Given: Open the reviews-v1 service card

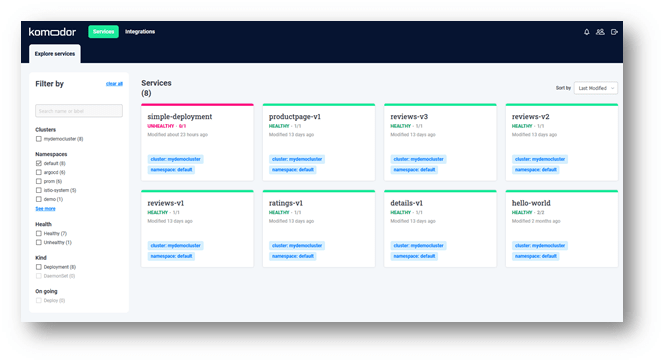Looking at the screenshot, I should click(x=197, y=229).
